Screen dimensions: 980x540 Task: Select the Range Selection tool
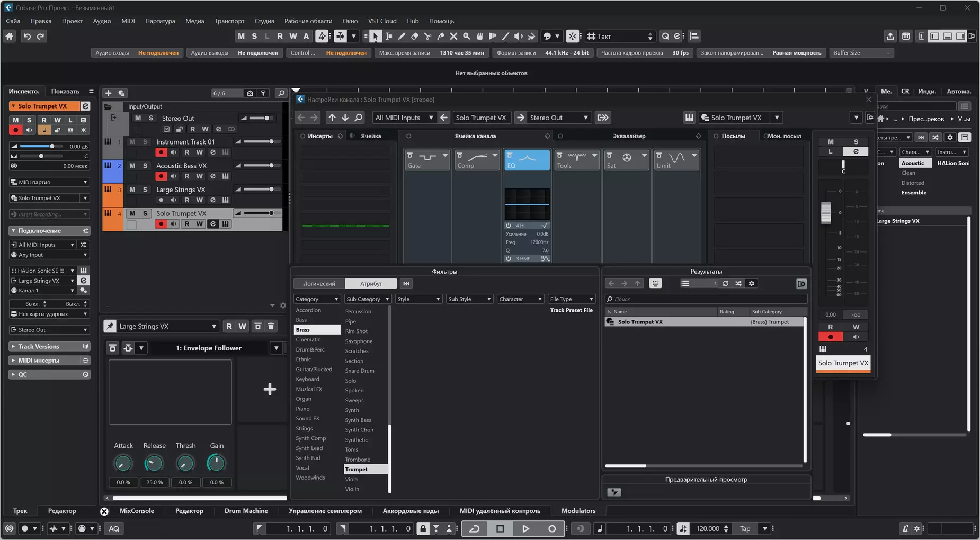[x=389, y=36]
